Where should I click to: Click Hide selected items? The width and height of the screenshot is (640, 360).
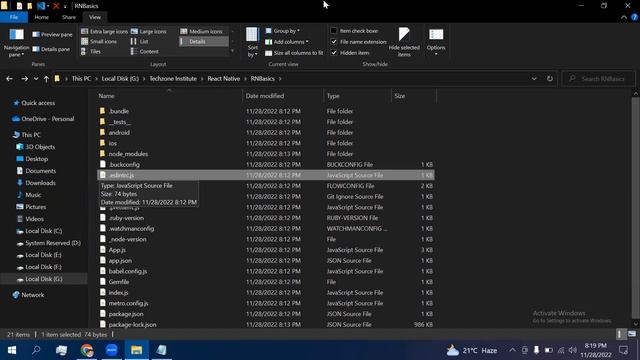click(x=404, y=42)
